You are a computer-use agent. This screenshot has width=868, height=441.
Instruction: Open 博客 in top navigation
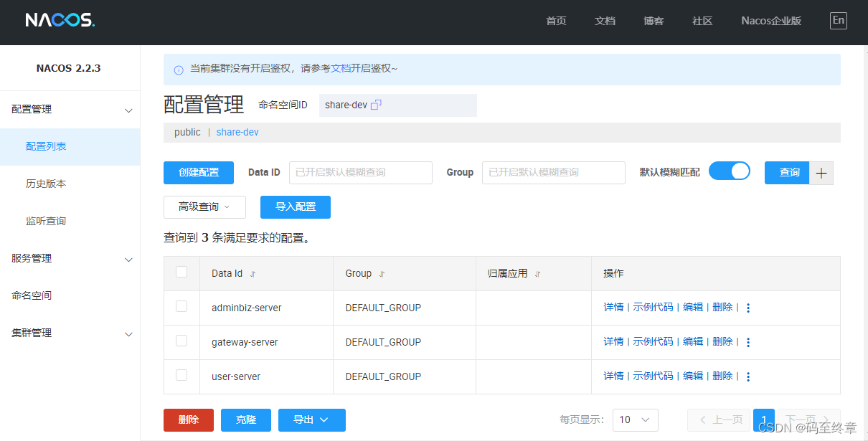(654, 21)
